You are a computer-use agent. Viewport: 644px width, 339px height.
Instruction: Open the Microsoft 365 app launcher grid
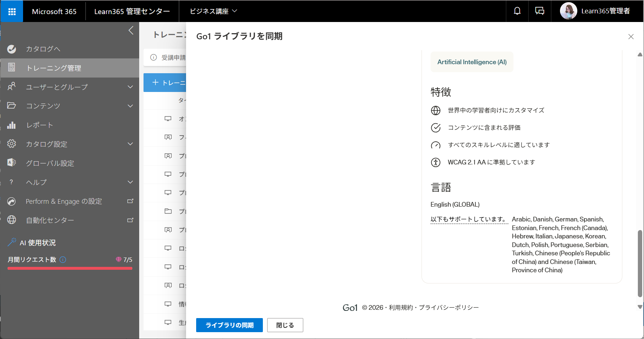[12, 12]
